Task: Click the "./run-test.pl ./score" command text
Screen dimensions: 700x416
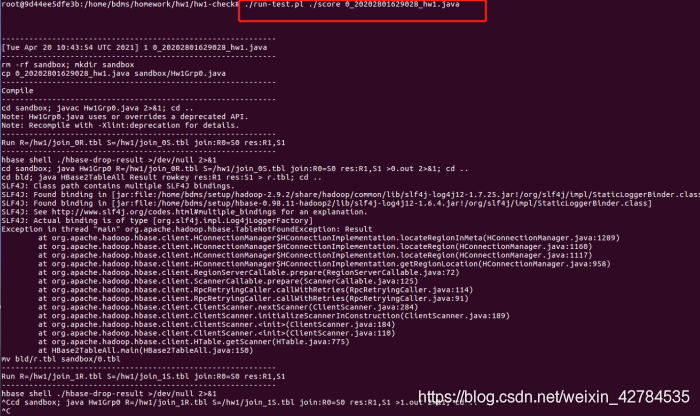Action: pyautogui.click(x=292, y=4)
